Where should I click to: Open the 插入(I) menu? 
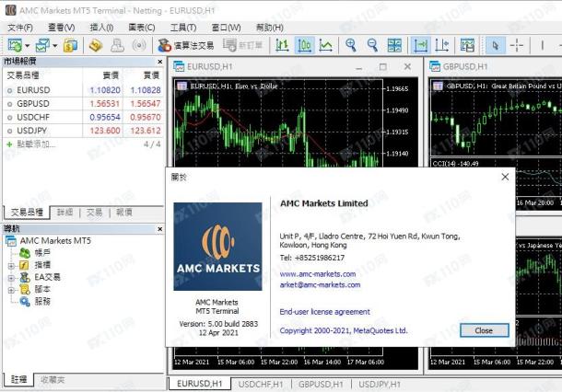tap(101, 28)
